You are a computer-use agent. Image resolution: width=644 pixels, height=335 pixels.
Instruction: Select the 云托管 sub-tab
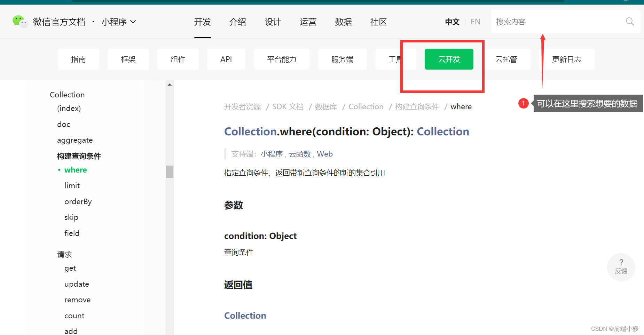(506, 59)
